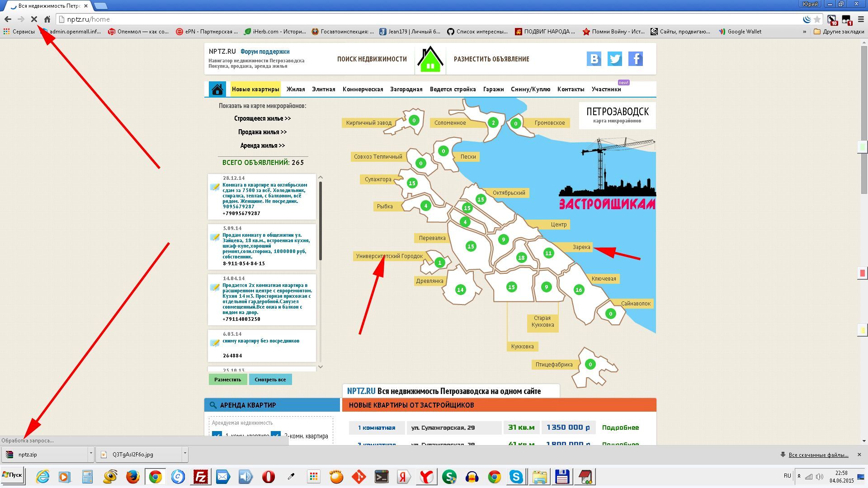This screenshot has width=868, height=488.
Task: Open Firefox from the taskbar
Action: [132, 477]
